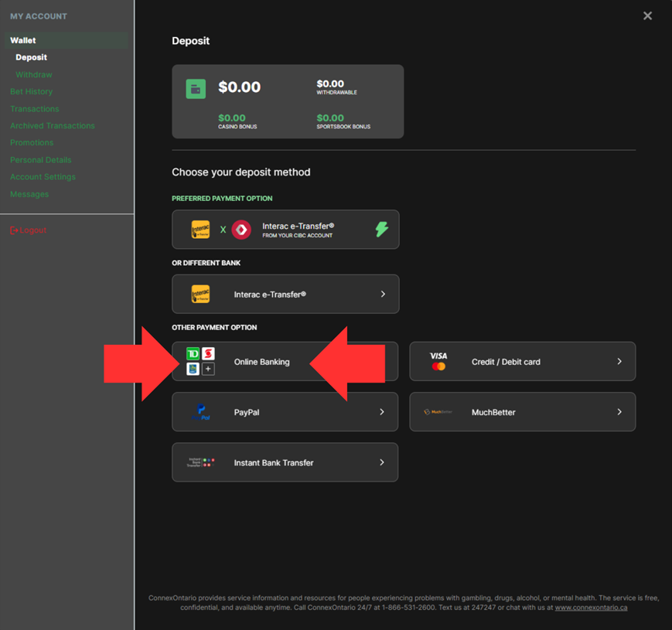The height and width of the screenshot is (630, 672).
Task: Click the Interac logo in preferred option
Action: click(200, 230)
